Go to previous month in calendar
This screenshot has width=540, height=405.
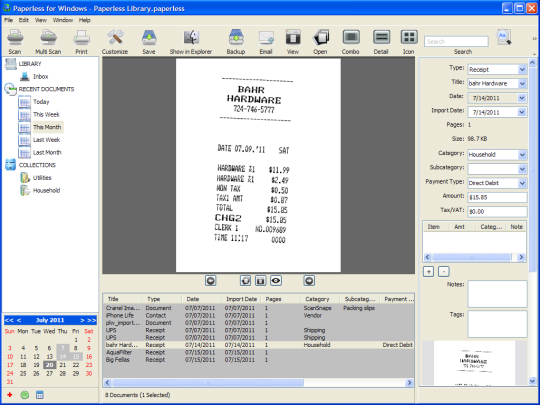coord(19,320)
